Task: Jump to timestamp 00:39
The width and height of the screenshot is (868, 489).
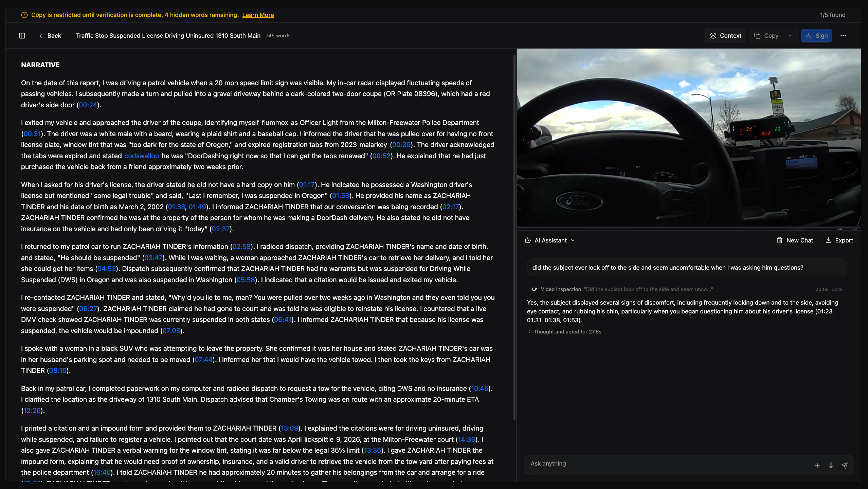Action: pos(401,145)
